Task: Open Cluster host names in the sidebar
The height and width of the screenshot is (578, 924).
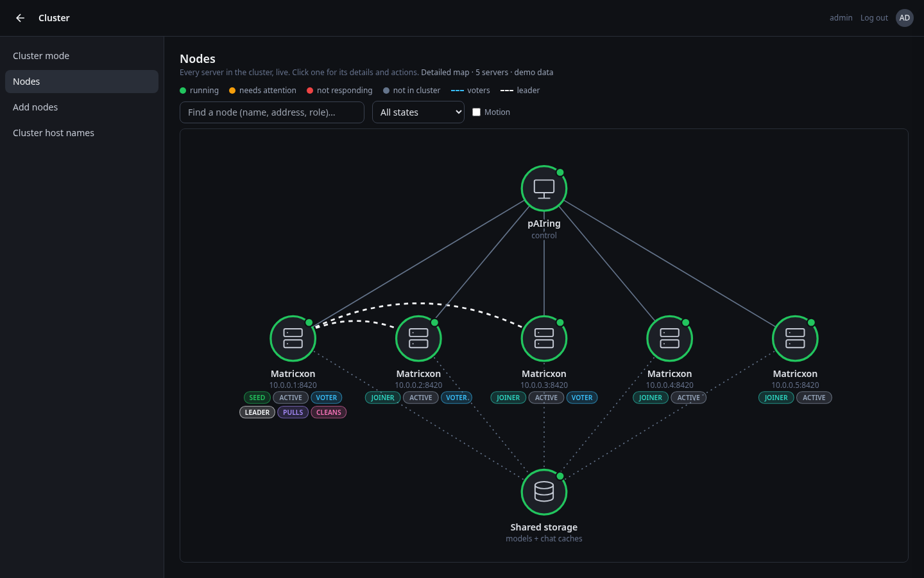Action: coord(81,133)
